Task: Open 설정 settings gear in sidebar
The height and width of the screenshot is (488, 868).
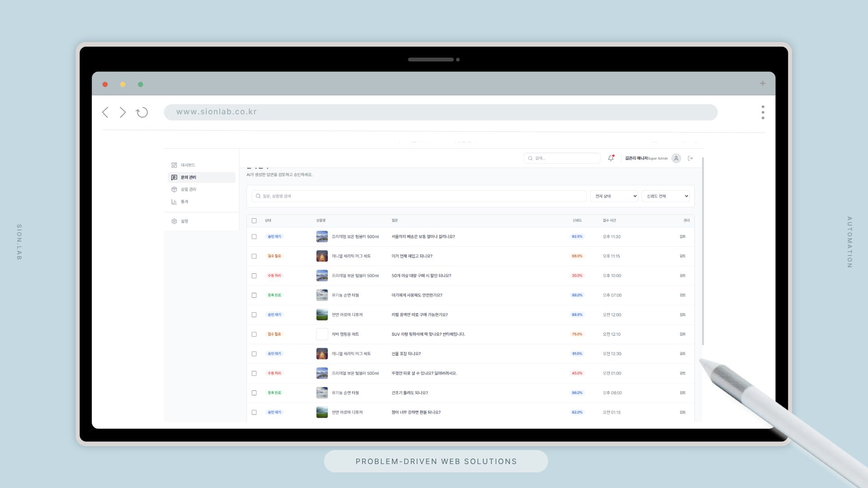Action: click(184, 221)
